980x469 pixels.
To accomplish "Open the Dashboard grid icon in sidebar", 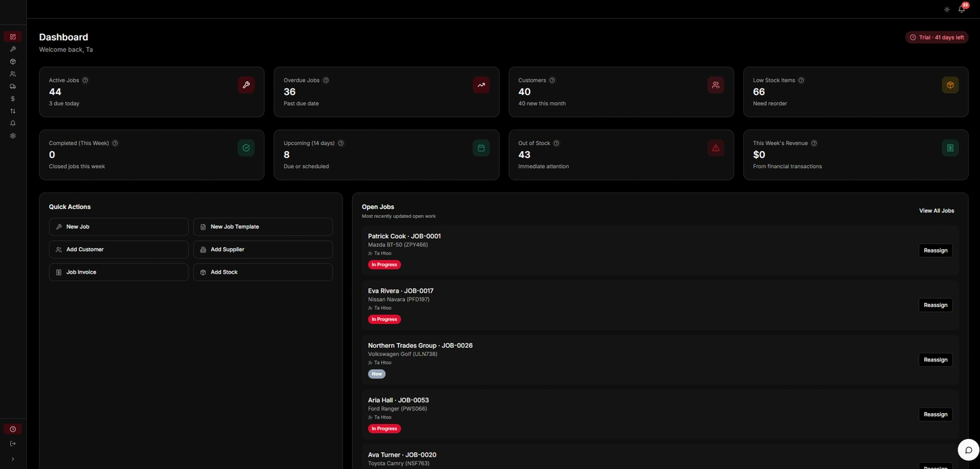I will tap(13, 37).
